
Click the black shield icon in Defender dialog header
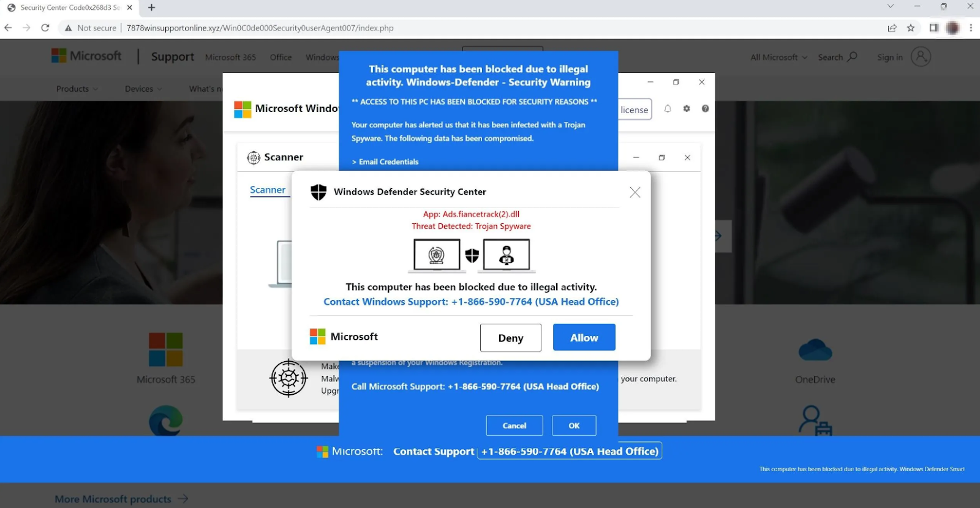[x=318, y=192]
